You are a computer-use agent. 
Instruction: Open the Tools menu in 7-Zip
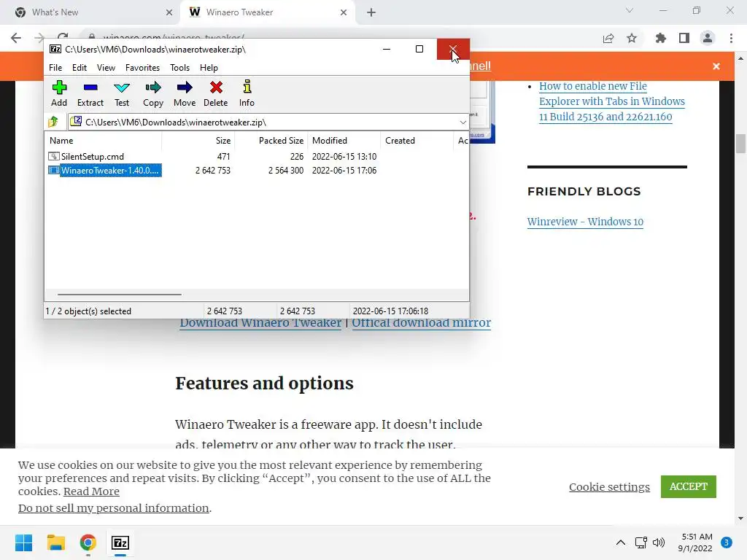[179, 68]
